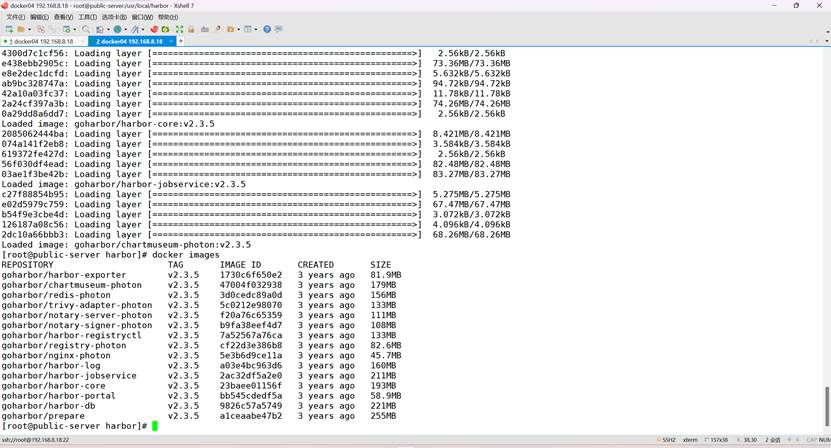Click the keyboard Key Mapping icon
This screenshot has width=831, height=448.
[205, 29]
